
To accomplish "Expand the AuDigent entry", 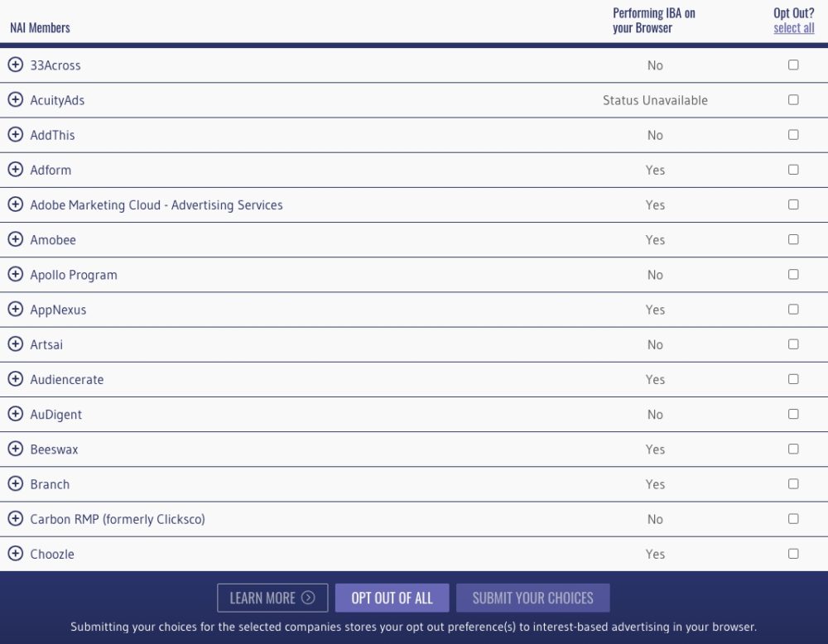I will click(x=15, y=414).
